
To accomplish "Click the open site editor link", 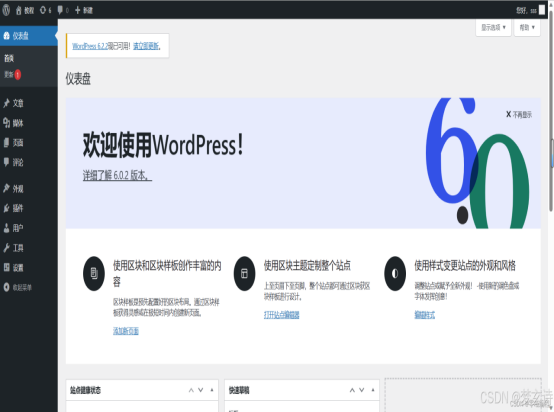I will coord(282,315).
